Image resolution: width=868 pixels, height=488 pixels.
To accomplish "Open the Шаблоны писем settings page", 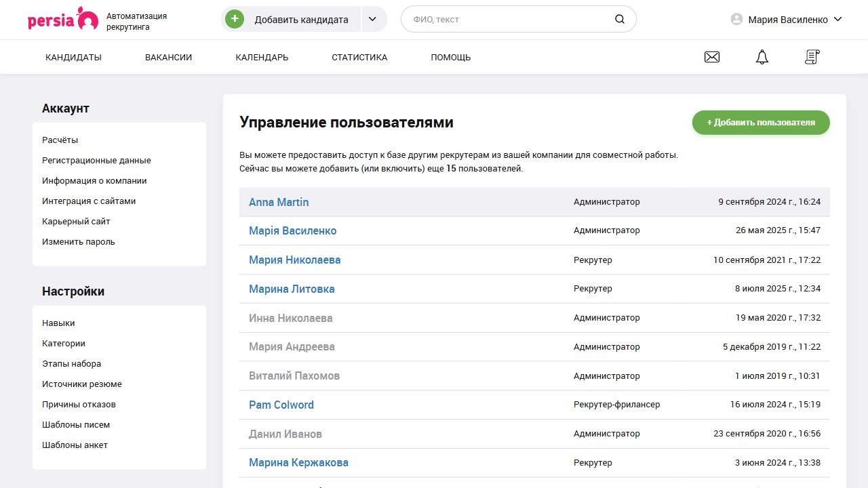I will pos(77,424).
